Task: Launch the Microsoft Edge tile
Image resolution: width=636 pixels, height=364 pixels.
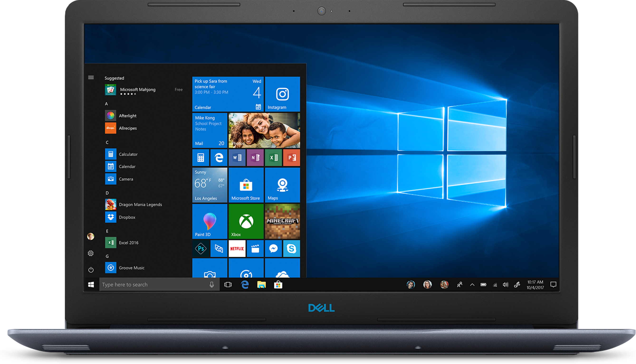Action: click(219, 158)
